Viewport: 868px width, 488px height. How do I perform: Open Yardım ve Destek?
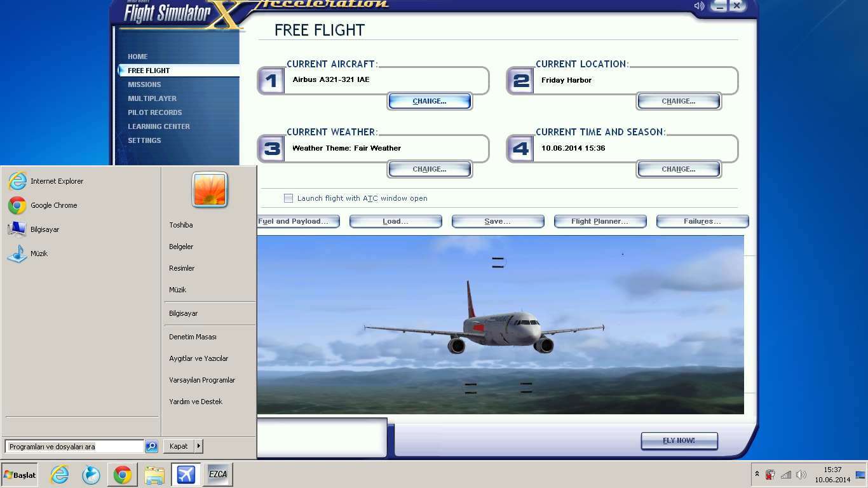pyautogui.click(x=196, y=402)
